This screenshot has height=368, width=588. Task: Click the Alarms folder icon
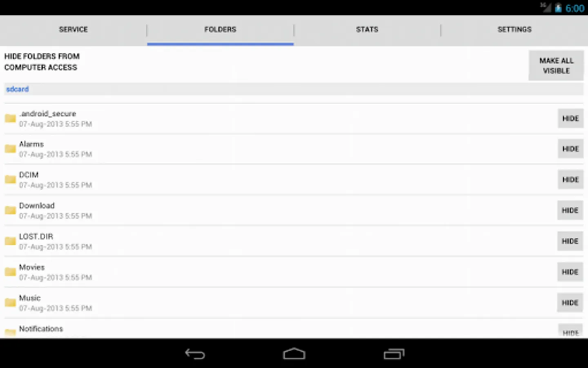(x=10, y=149)
